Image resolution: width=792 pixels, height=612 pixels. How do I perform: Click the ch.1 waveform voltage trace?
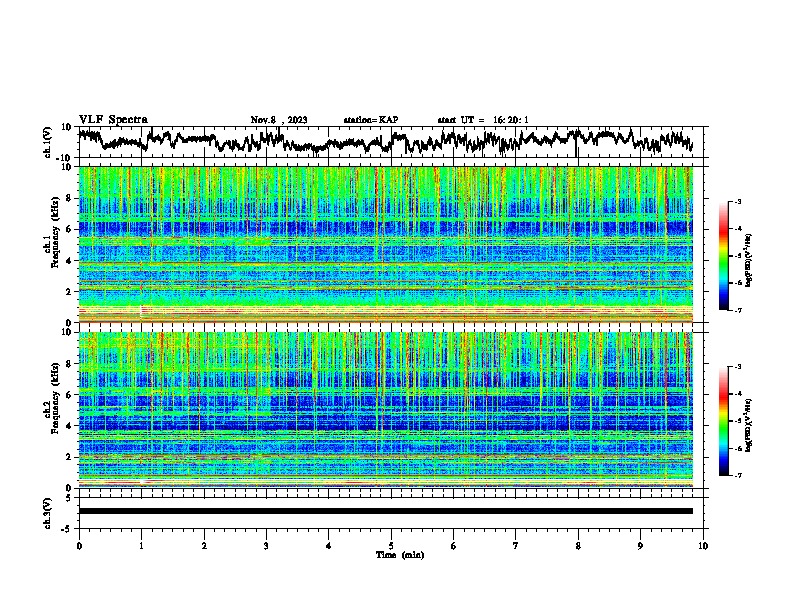(385, 141)
